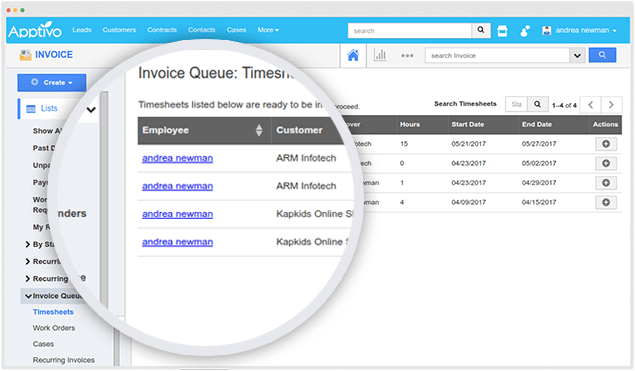Open the app store icon in header
Screen dimensions: 635x371
pyautogui.click(x=502, y=31)
